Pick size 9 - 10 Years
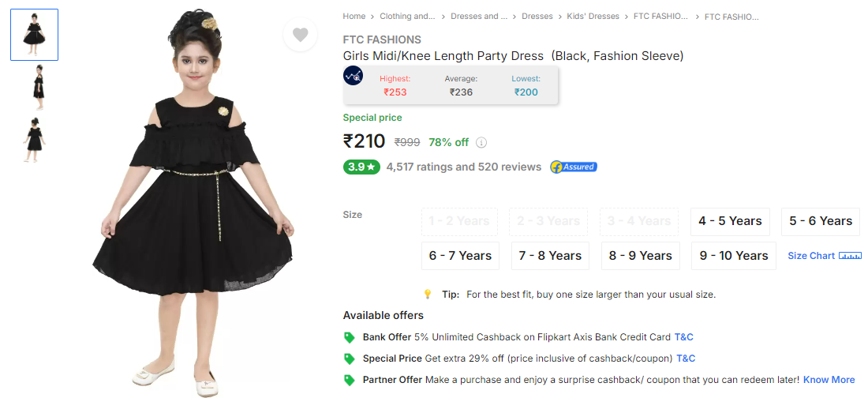868x398 pixels. pos(734,256)
